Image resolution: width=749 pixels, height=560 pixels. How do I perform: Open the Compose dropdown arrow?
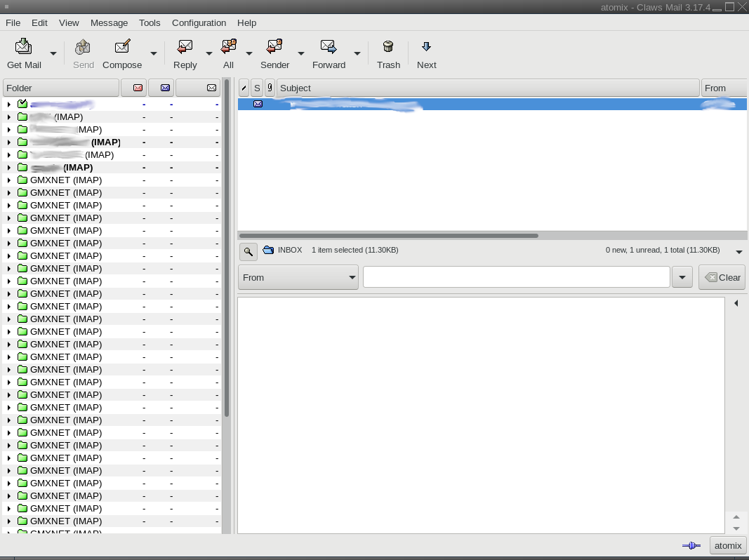click(x=153, y=53)
